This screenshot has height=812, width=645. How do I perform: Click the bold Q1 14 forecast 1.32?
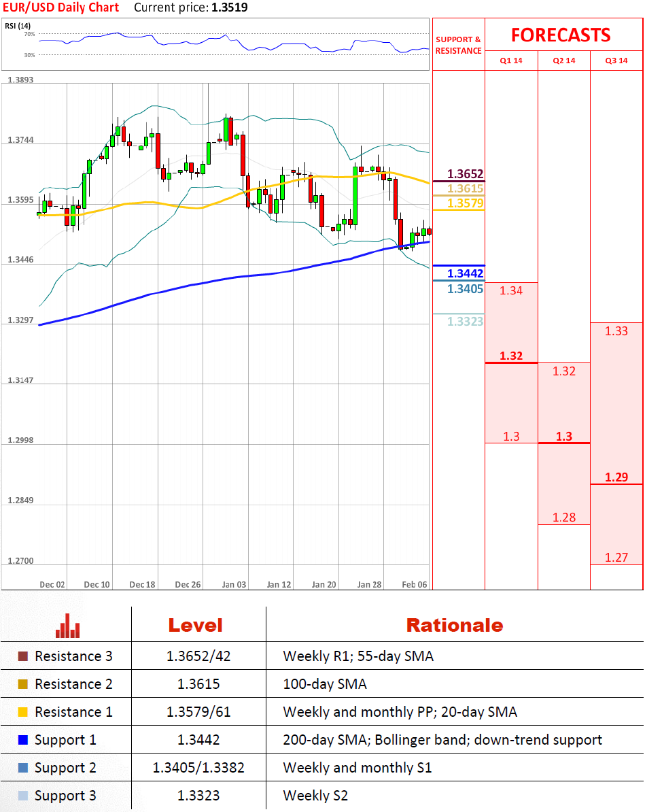click(x=511, y=356)
